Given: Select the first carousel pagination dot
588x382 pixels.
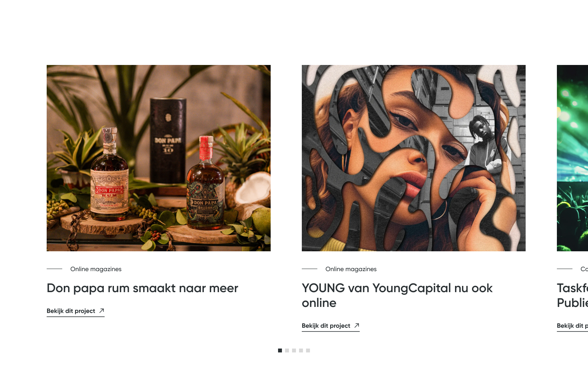Looking at the screenshot, I should click(280, 350).
